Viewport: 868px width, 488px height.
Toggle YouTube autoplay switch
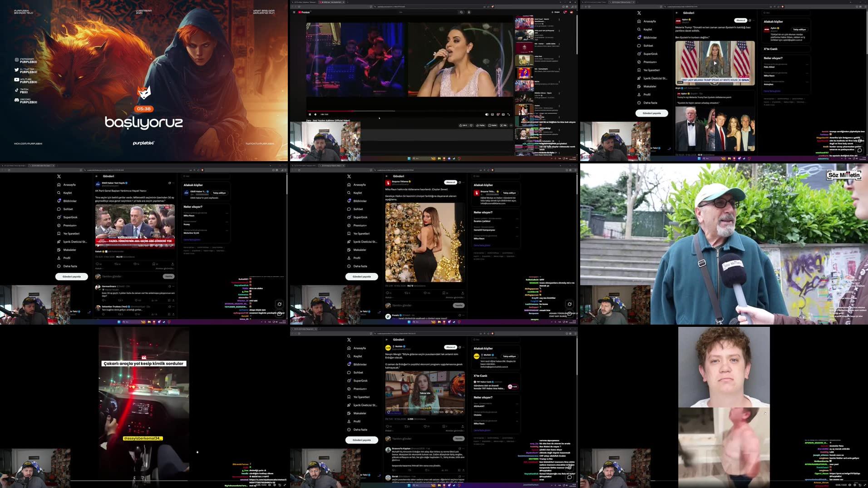(x=487, y=114)
